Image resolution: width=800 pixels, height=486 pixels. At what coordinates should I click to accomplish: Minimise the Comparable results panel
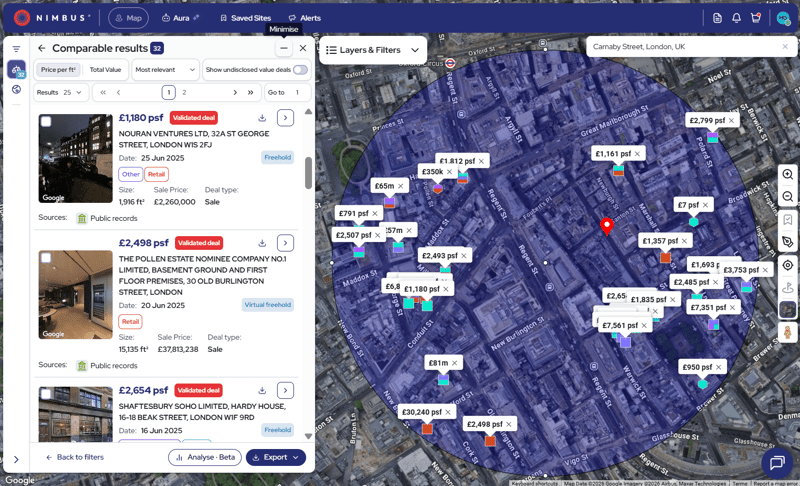pos(284,48)
